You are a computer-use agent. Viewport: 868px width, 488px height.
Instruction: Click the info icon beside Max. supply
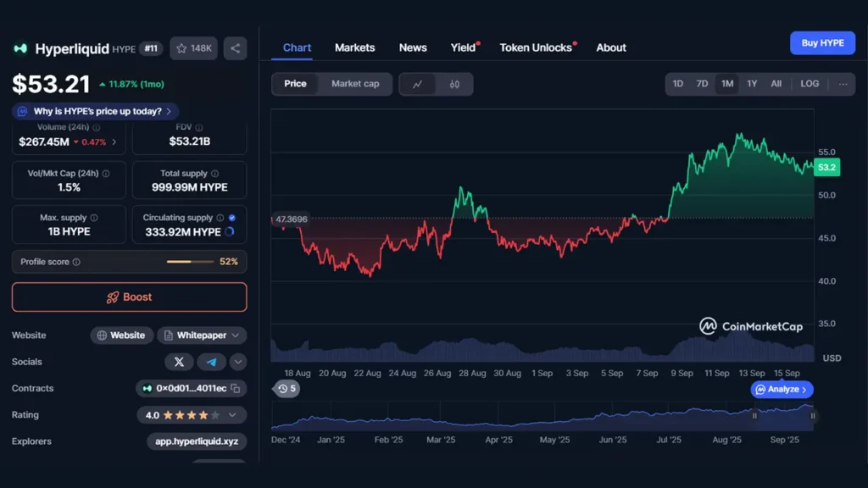(94, 218)
